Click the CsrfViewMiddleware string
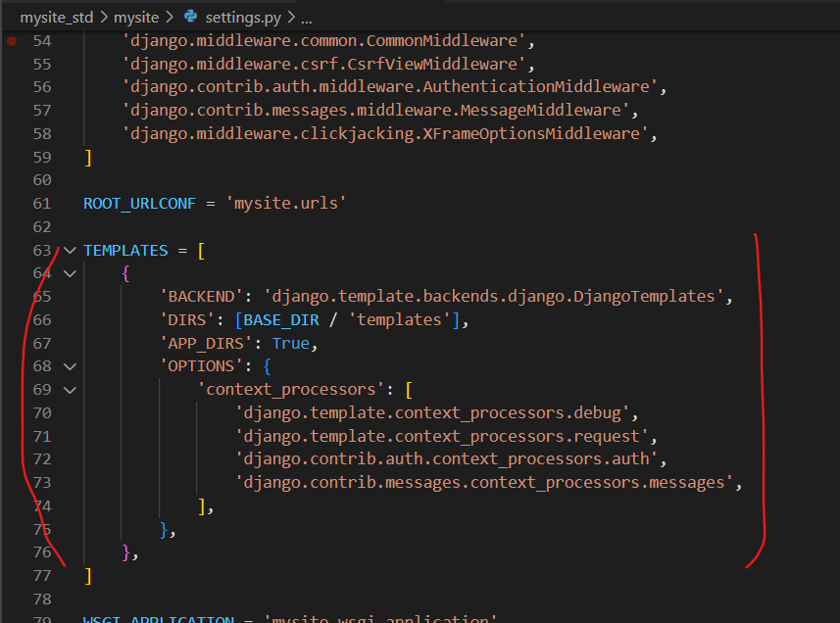 pyautogui.click(x=324, y=65)
